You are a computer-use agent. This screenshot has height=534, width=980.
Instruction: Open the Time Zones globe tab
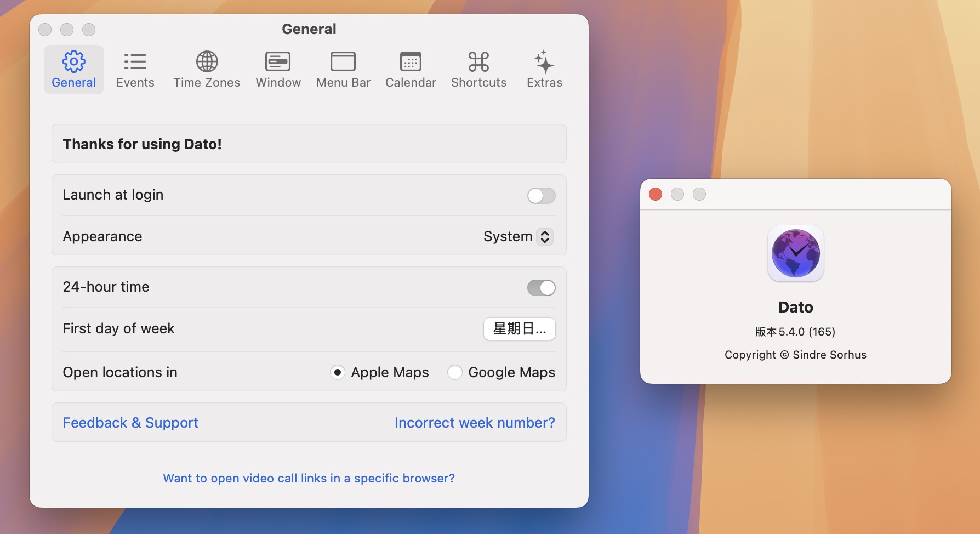(x=207, y=70)
